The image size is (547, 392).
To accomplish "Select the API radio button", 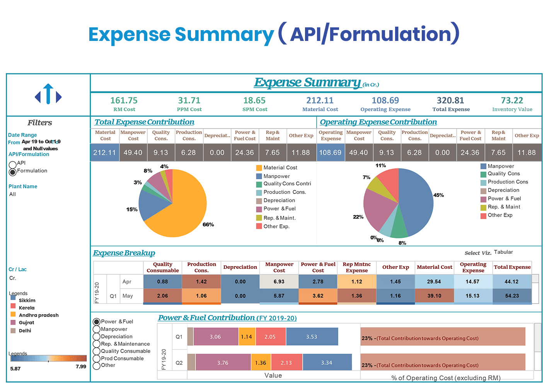I will click(12, 164).
